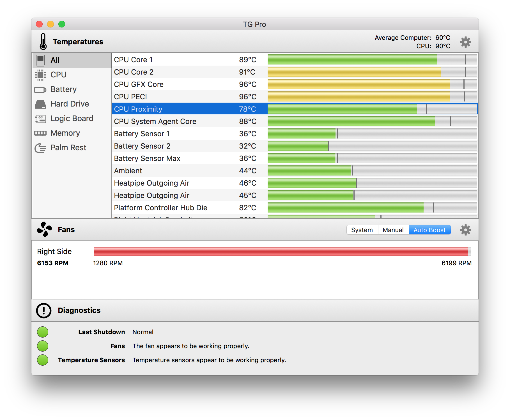Screen dimensions: 510x420
Task: Click the Diagnostics exclamation icon
Action: (x=44, y=310)
